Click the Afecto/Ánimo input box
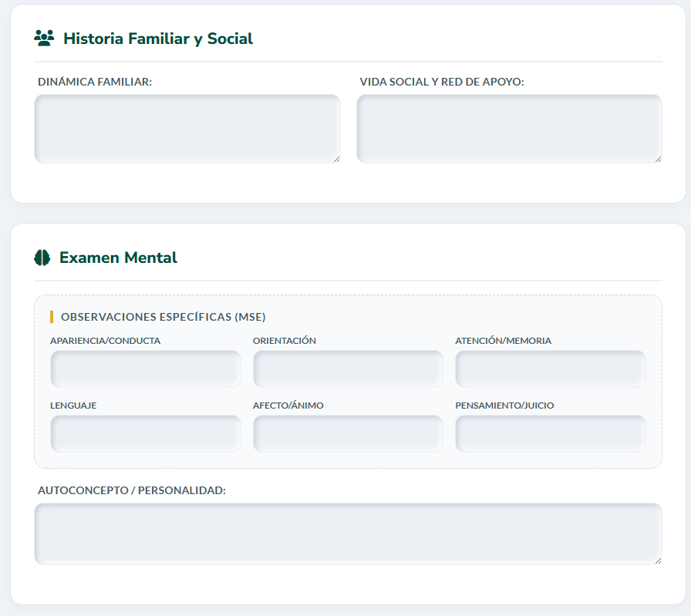 pyautogui.click(x=348, y=434)
